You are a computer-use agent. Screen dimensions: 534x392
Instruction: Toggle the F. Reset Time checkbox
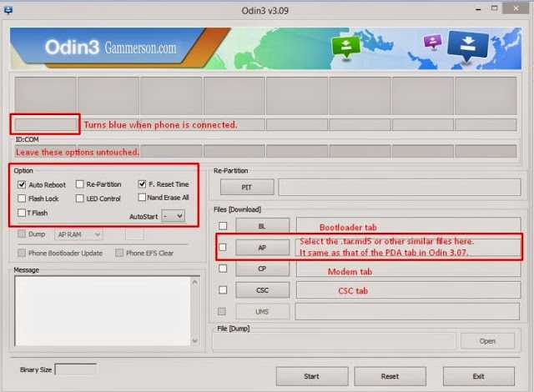coord(143,184)
